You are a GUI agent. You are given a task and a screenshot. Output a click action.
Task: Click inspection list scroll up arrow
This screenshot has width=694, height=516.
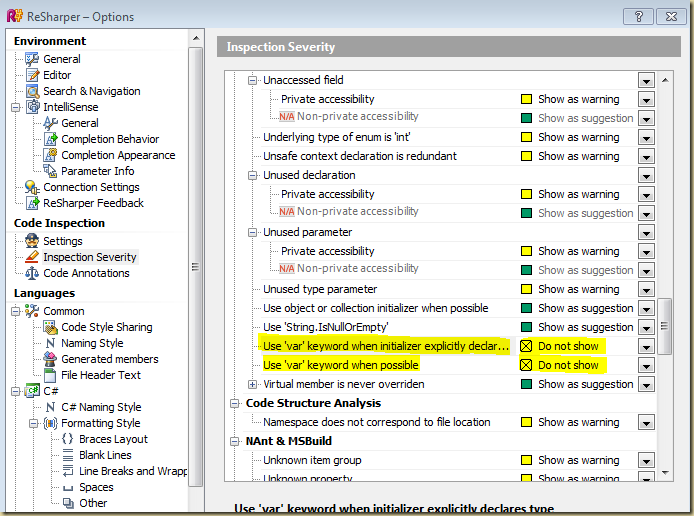pyautogui.click(x=665, y=80)
